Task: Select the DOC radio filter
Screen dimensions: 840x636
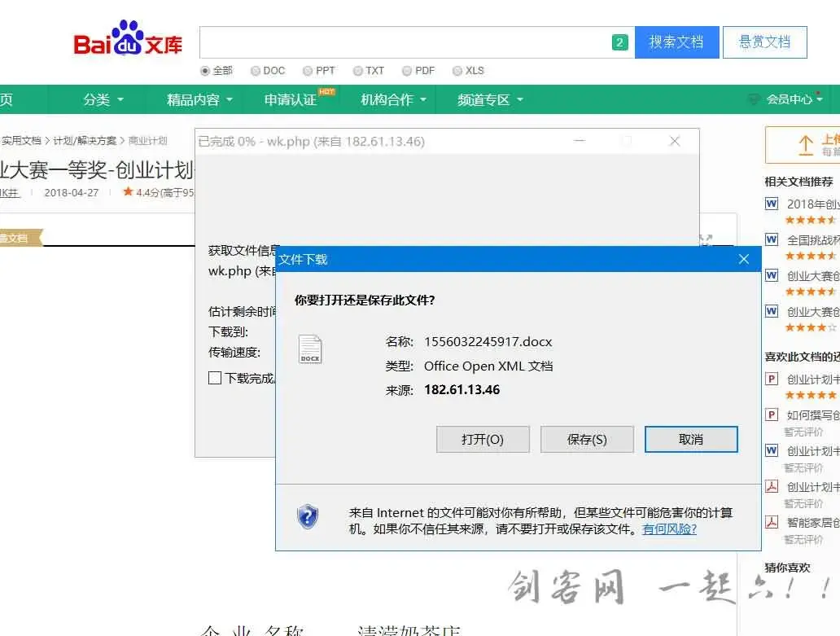Action: click(x=255, y=71)
